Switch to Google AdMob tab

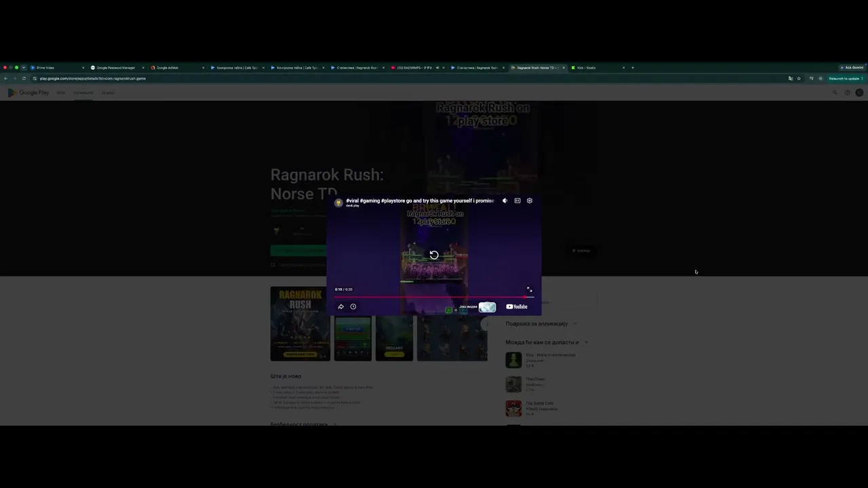coord(178,68)
